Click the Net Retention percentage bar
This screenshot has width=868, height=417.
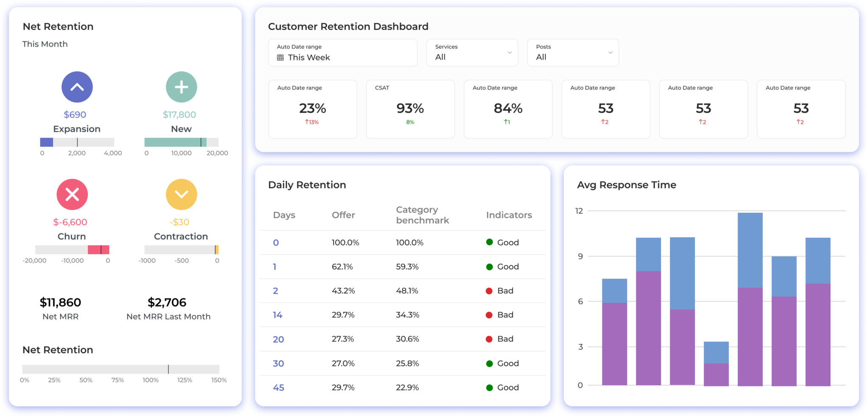pyautogui.click(x=121, y=369)
